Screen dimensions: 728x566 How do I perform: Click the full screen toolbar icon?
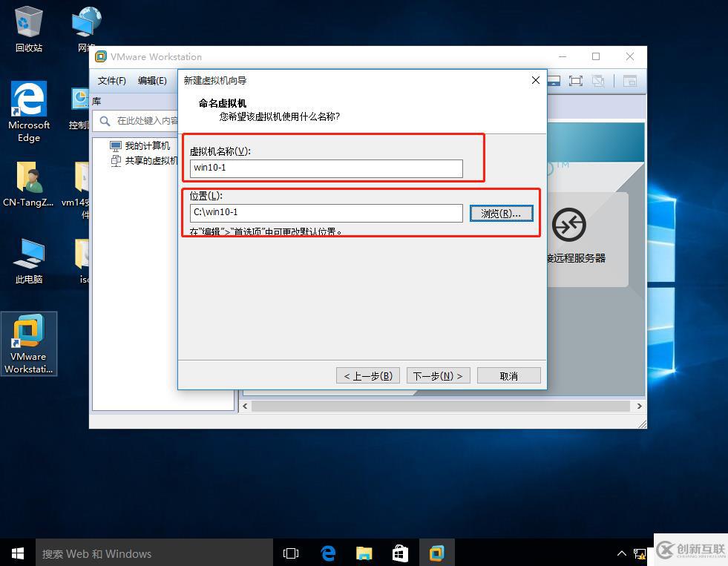(575, 81)
